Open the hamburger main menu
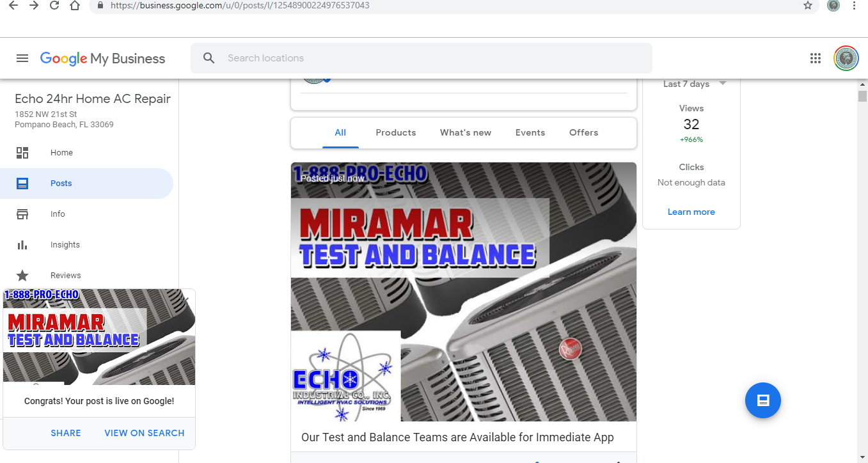 [x=22, y=58]
